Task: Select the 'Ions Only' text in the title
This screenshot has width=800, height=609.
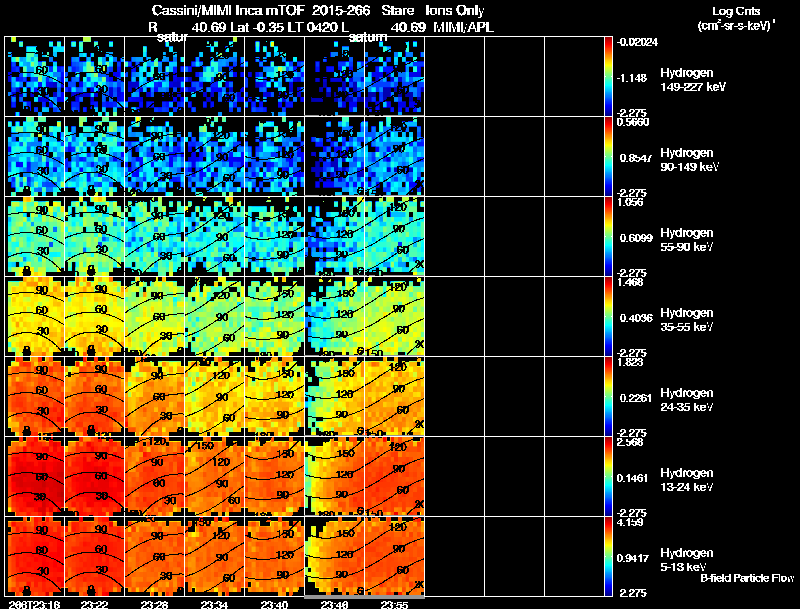Action: tap(455, 10)
